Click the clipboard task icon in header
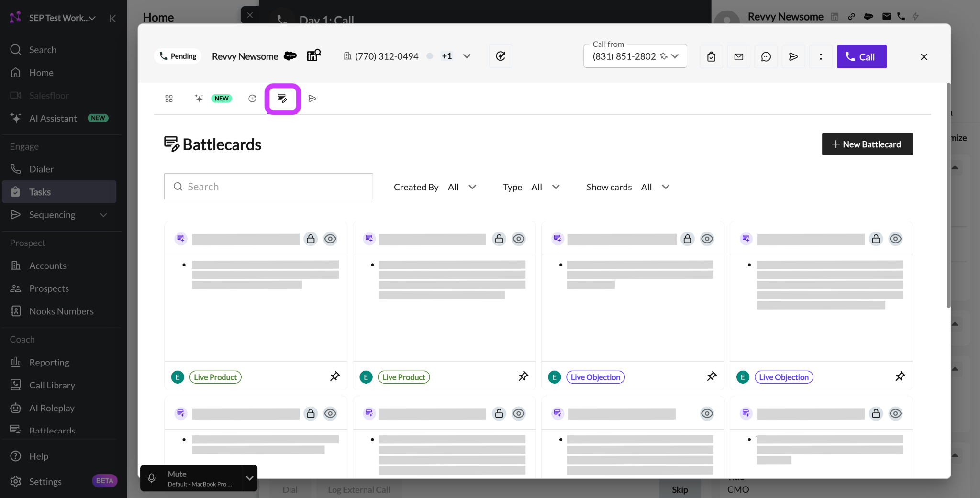980x498 pixels. [x=711, y=56]
